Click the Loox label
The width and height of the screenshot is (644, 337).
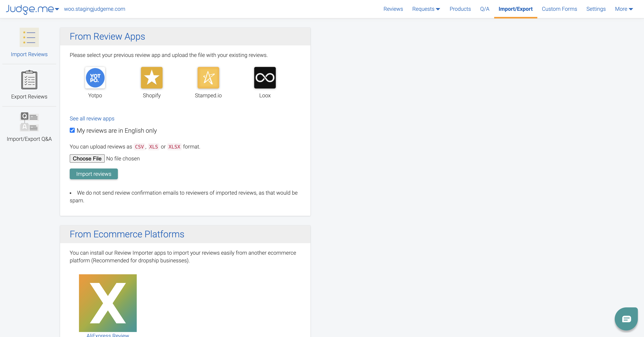pyautogui.click(x=265, y=95)
